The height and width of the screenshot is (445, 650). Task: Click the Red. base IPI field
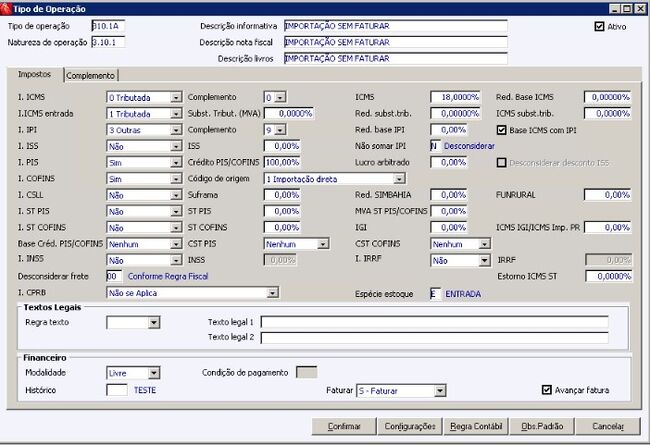coord(449,130)
